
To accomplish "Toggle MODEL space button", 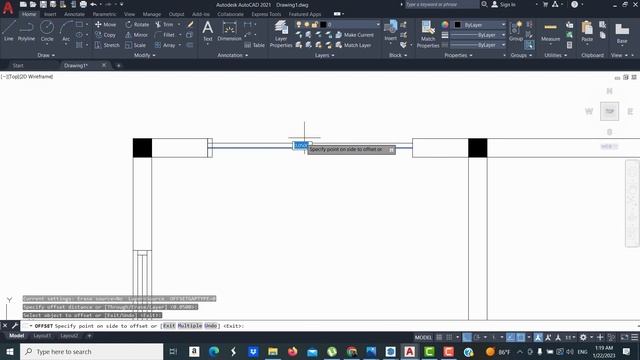I will click(x=423, y=337).
